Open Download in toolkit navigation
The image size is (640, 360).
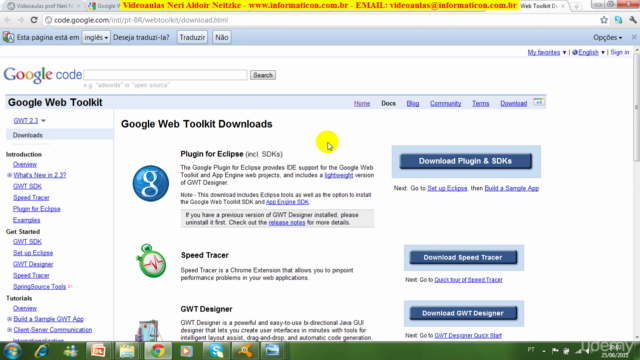tap(513, 104)
